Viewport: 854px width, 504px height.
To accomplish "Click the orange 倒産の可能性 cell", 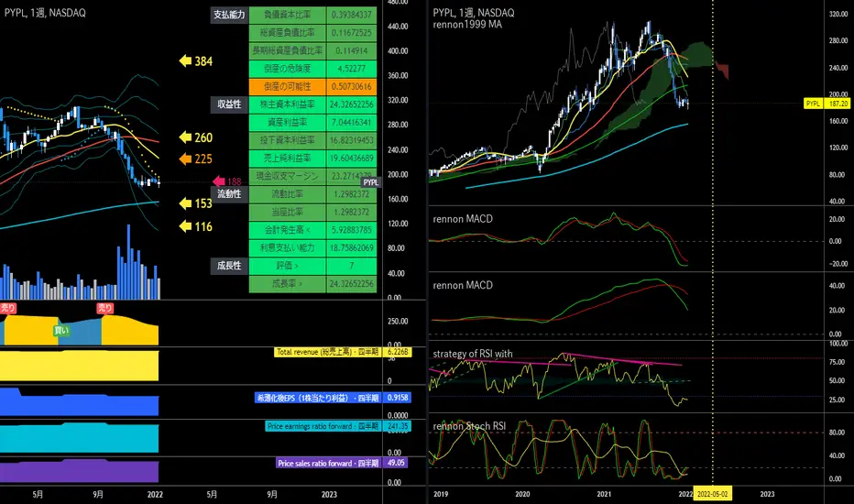I will [x=288, y=87].
